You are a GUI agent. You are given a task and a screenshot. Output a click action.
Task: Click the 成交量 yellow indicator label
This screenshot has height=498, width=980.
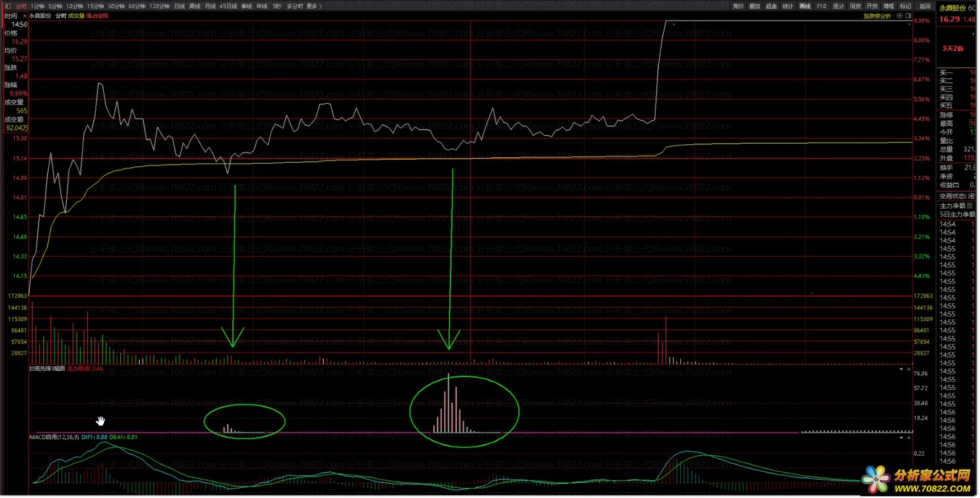coord(76,16)
